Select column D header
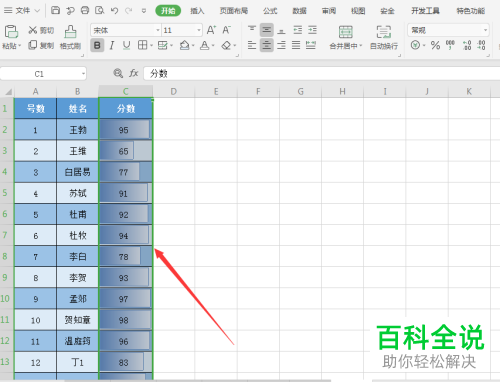The width and height of the screenshot is (500, 382). [x=174, y=91]
